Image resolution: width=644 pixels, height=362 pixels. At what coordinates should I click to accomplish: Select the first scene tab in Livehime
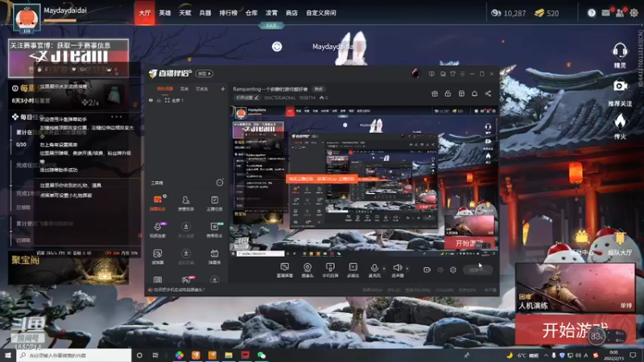[165, 88]
